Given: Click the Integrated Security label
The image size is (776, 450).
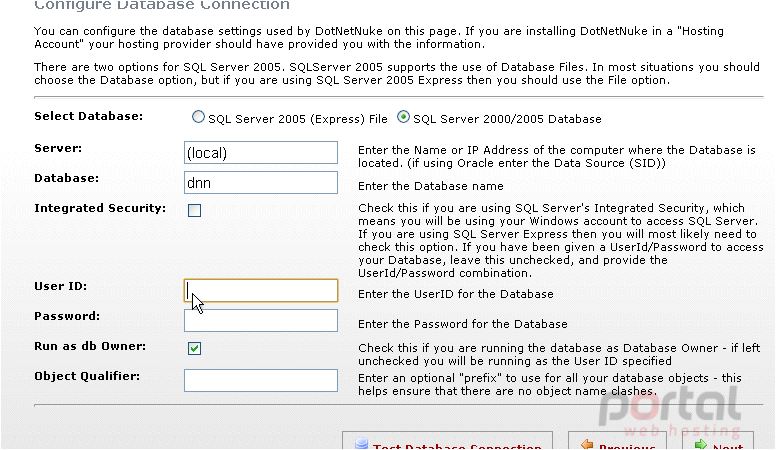Looking at the screenshot, I should pos(100,208).
